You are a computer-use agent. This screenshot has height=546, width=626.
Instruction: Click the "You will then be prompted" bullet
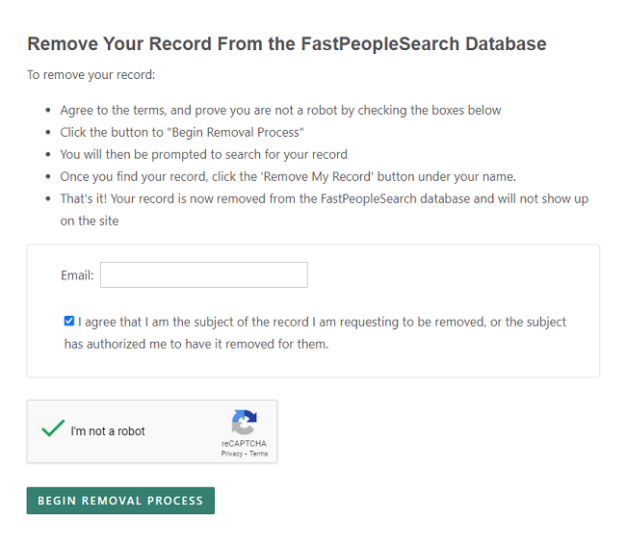pos(204,154)
